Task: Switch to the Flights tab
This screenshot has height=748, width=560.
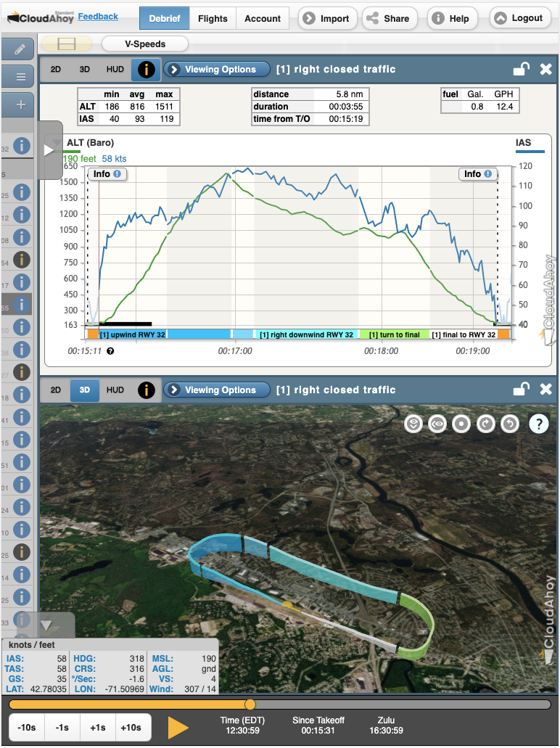Action: coord(213,18)
